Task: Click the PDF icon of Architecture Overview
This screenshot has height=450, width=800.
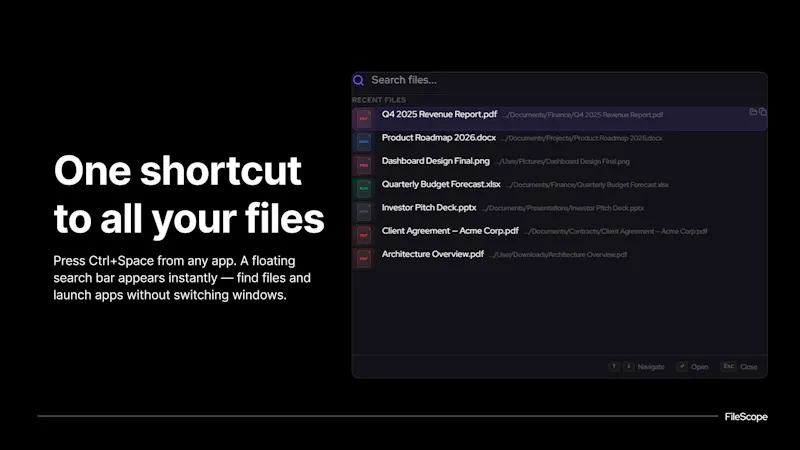Action: (x=364, y=258)
